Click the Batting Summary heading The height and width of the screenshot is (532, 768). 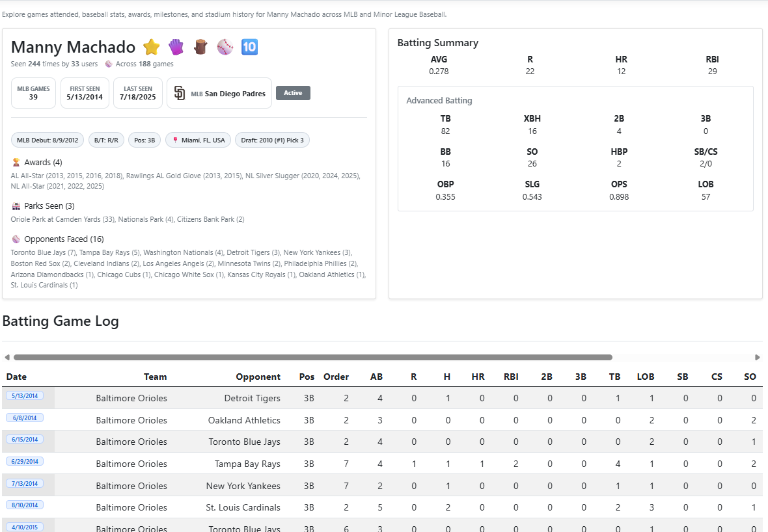pyautogui.click(x=438, y=43)
